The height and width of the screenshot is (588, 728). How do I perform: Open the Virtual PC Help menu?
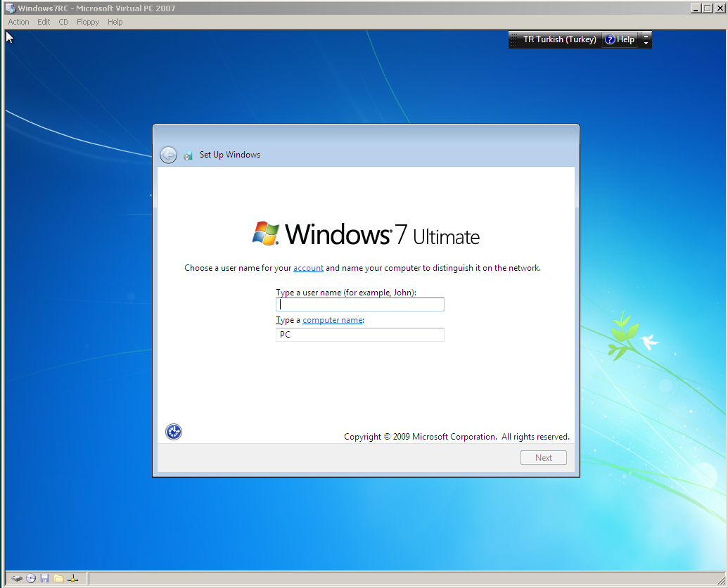115,22
